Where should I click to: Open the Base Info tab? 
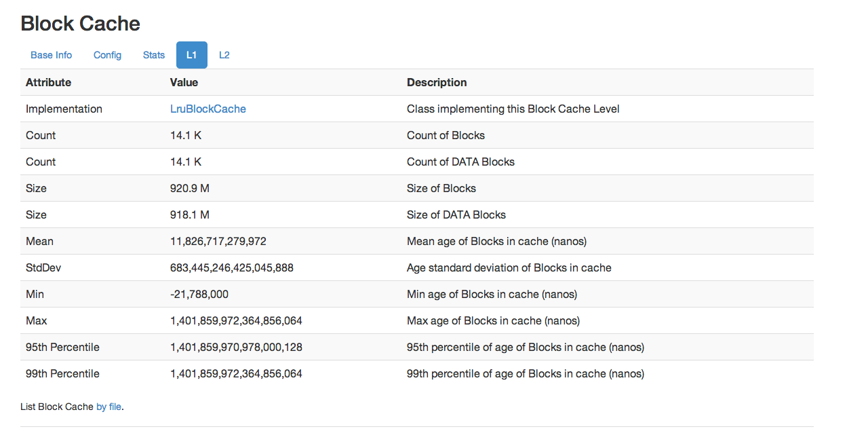(51, 55)
